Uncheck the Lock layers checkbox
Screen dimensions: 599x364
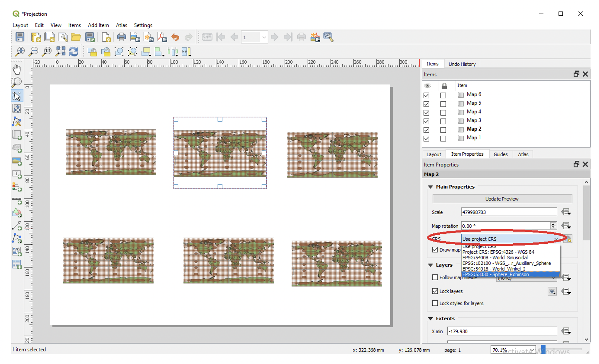point(435,291)
